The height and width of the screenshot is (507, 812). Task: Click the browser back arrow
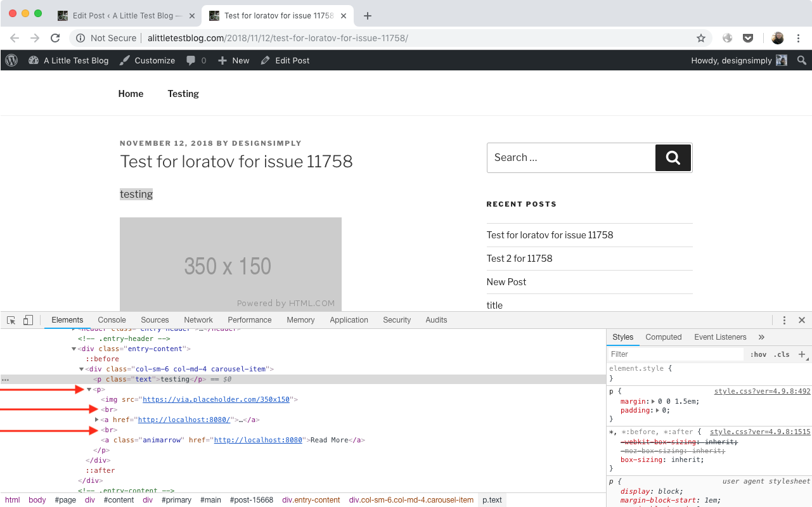[15, 38]
